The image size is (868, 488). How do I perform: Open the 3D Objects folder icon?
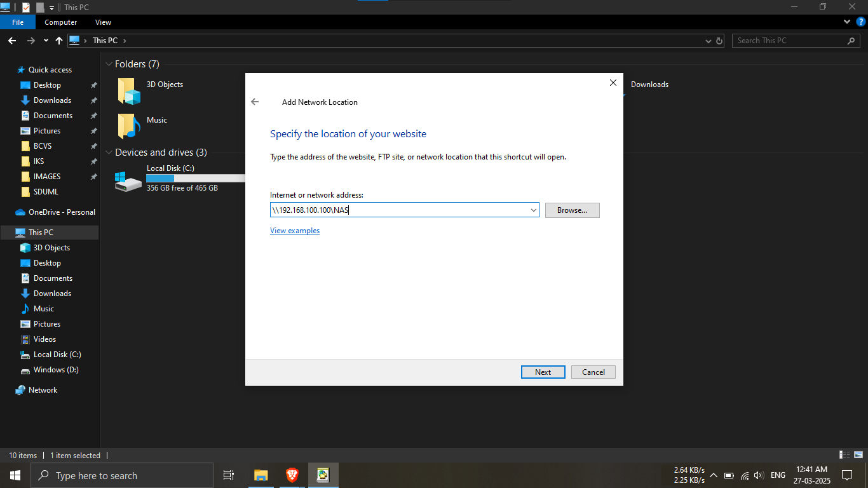128,91
